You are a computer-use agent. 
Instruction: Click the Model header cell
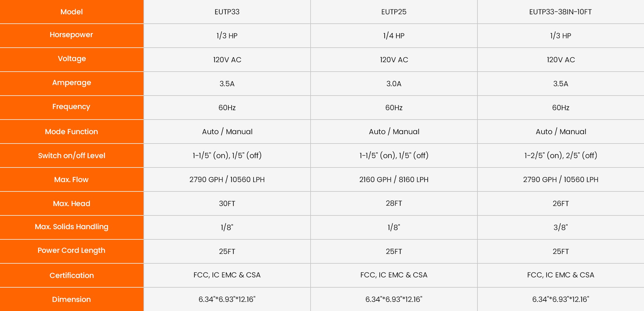click(x=71, y=12)
